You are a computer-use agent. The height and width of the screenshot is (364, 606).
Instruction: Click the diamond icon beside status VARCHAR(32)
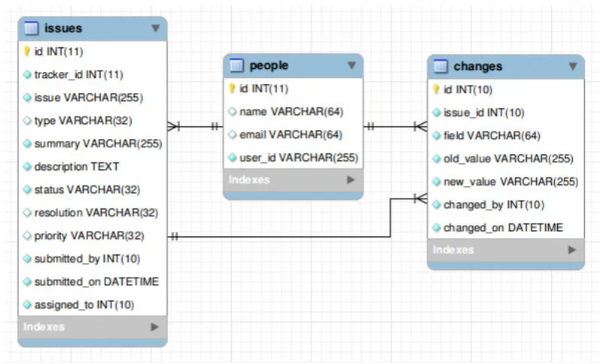pyautogui.click(x=27, y=190)
